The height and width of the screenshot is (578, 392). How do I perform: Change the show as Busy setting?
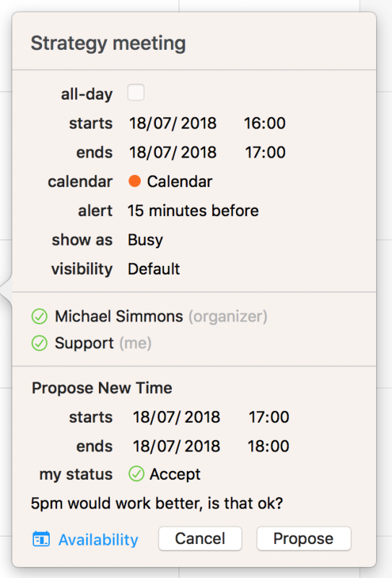point(145,240)
